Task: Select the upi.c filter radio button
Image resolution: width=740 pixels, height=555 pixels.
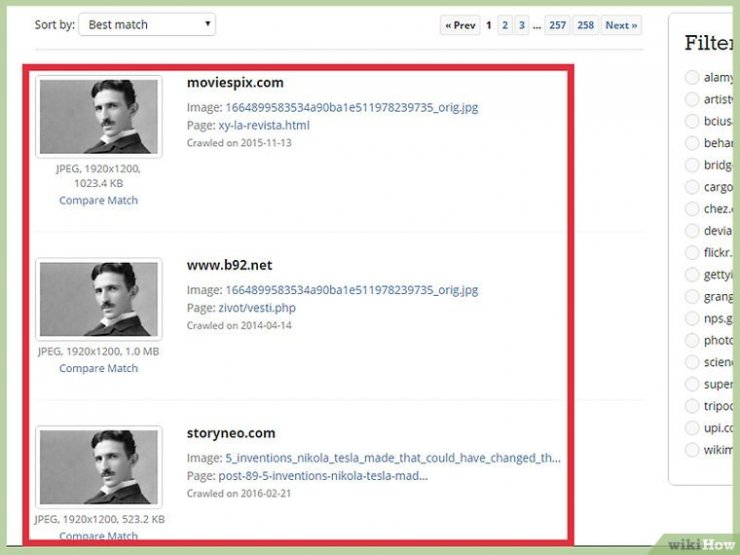Action: click(x=692, y=428)
